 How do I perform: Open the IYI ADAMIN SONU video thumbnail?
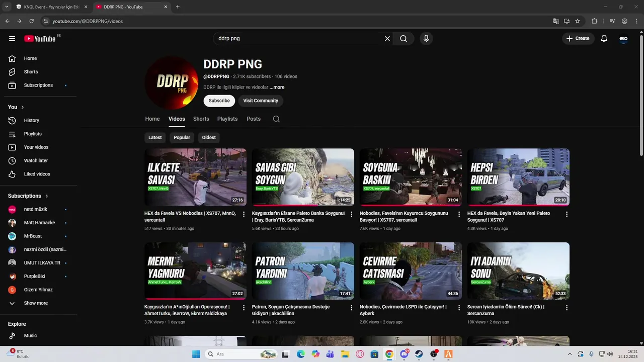pos(518,271)
